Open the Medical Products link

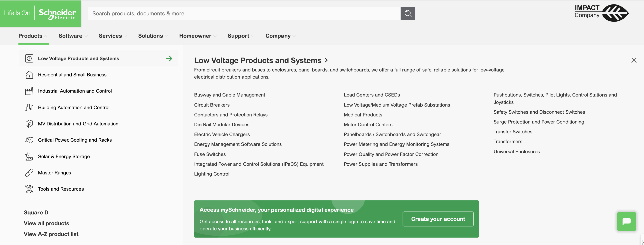[x=363, y=115]
